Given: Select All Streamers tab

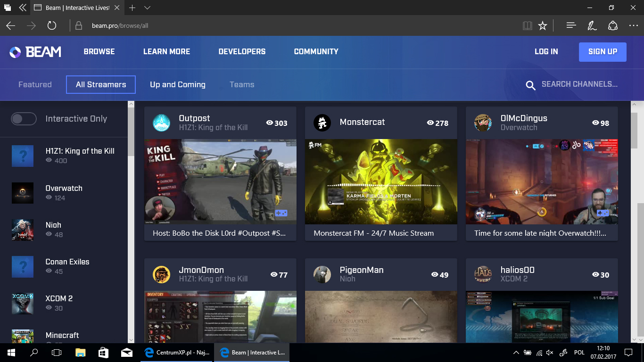Looking at the screenshot, I should [x=101, y=85].
